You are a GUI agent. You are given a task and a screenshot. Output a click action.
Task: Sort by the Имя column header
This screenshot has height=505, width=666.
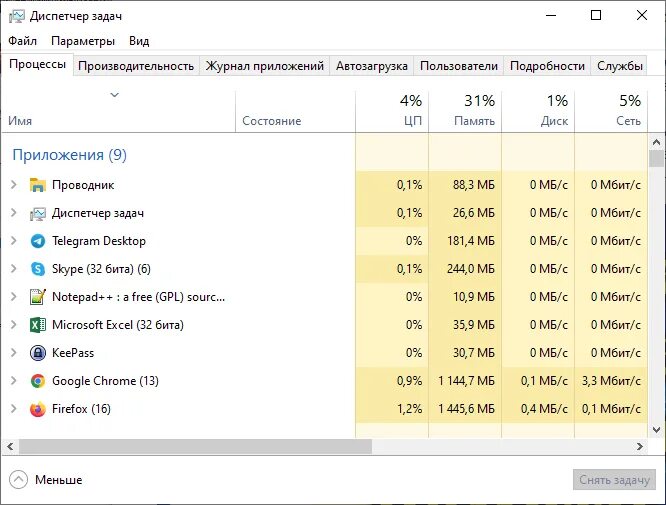tap(118, 111)
